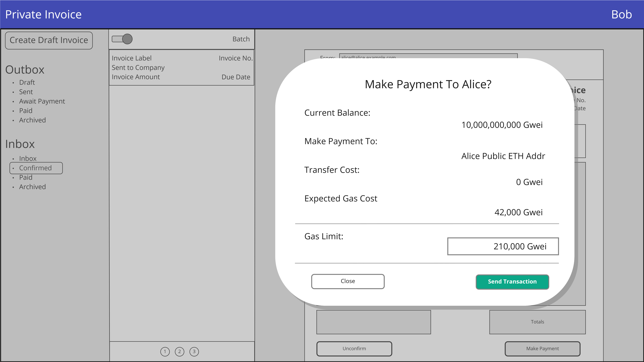
Task: Select Draft under Outbox
Action: click(27, 82)
